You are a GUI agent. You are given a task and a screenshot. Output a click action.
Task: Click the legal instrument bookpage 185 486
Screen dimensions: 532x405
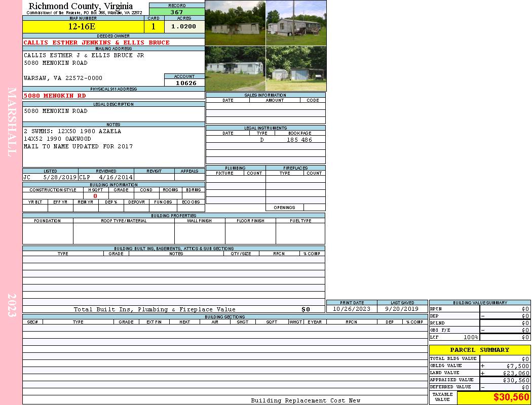[x=299, y=140]
